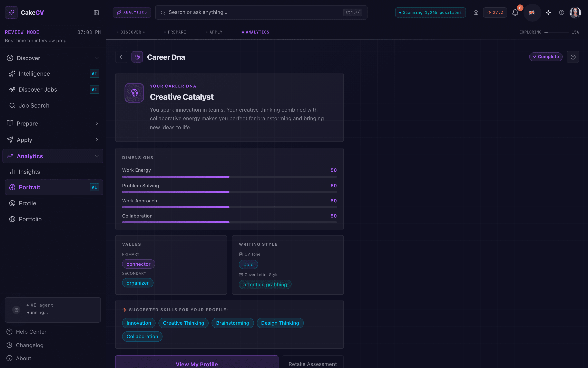Open About link

(19, 358)
